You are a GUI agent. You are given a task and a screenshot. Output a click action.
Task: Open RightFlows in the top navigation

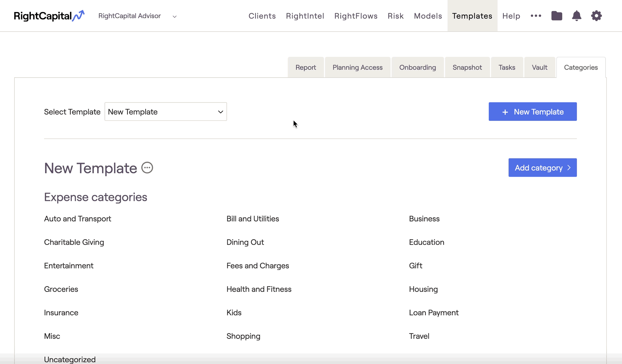coord(356,16)
